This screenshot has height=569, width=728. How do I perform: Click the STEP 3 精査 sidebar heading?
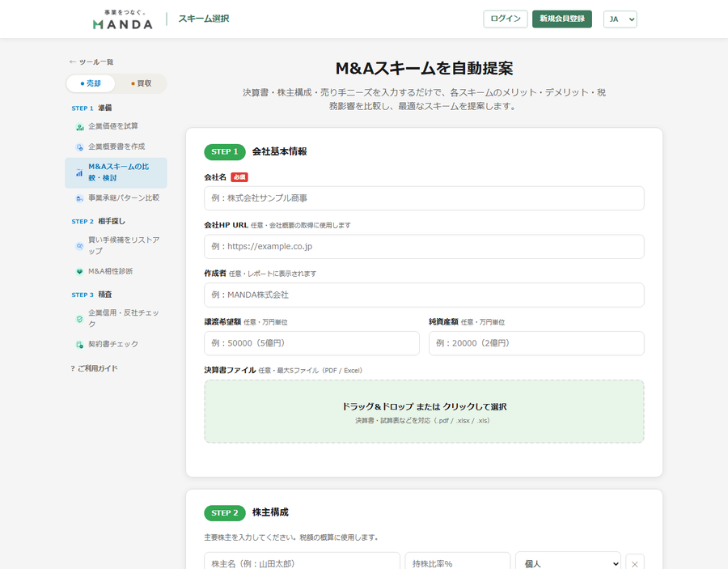coord(91,295)
